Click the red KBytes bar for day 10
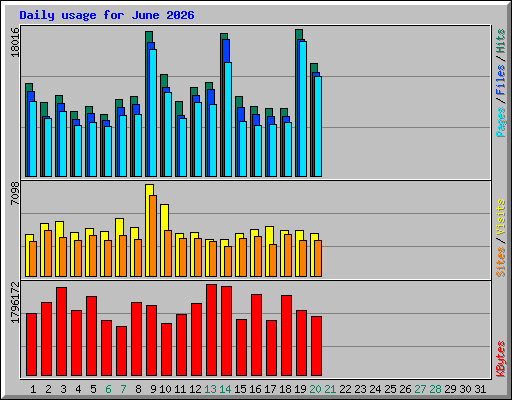This screenshot has width=512, height=400. (x=166, y=349)
